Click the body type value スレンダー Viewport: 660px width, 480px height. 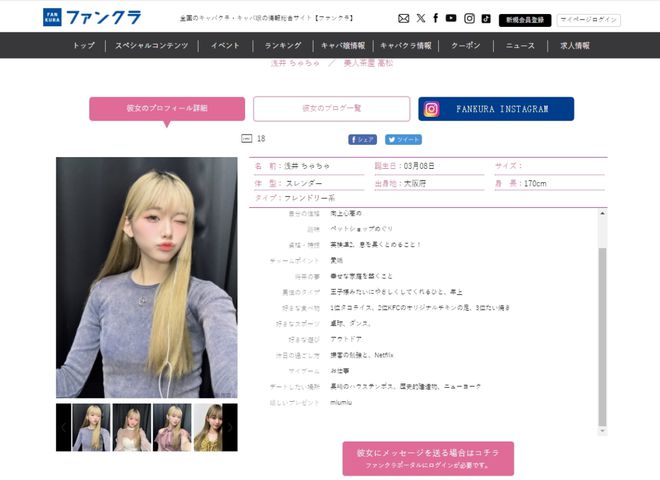[x=304, y=184]
